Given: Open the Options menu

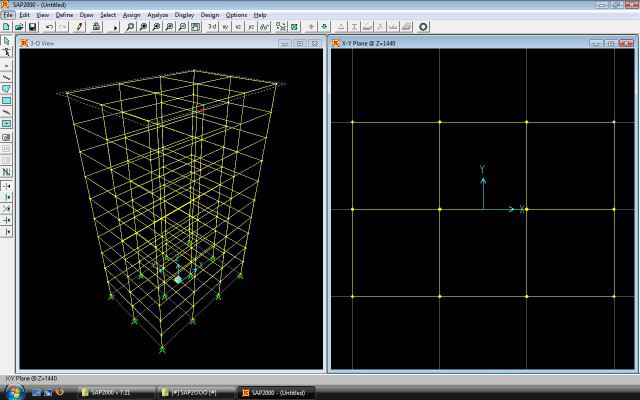Looking at the screenshot, I should coord(236,16).
